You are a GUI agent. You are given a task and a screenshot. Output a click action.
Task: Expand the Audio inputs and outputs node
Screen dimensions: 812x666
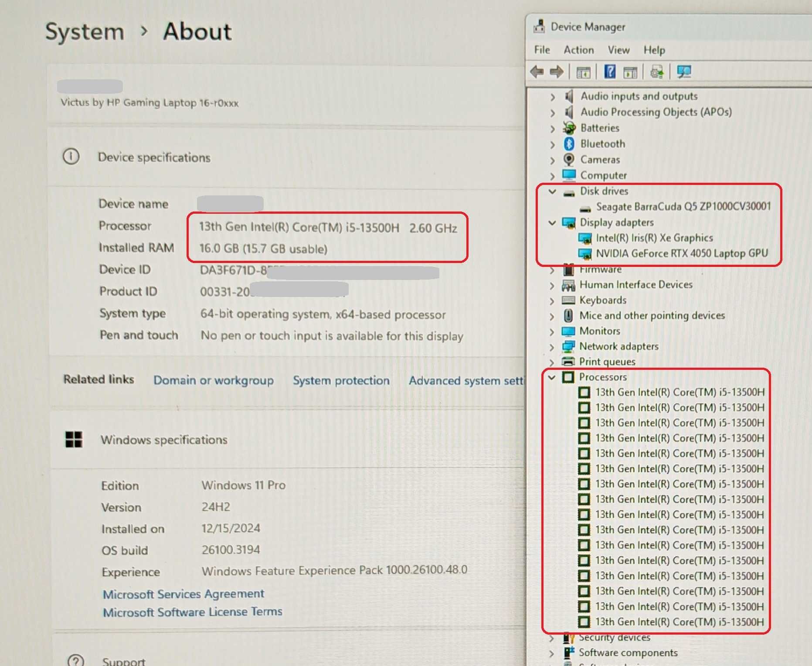[553, 97]
